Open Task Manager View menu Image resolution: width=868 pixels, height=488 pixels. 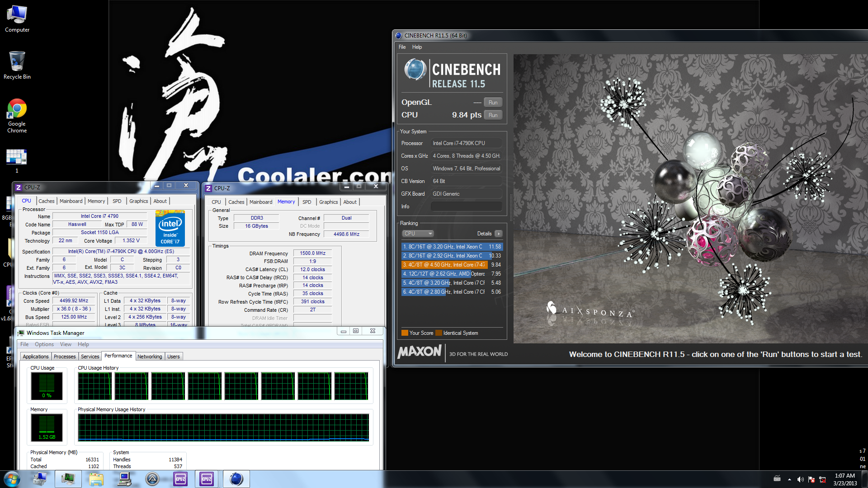(x=66, y=344)
